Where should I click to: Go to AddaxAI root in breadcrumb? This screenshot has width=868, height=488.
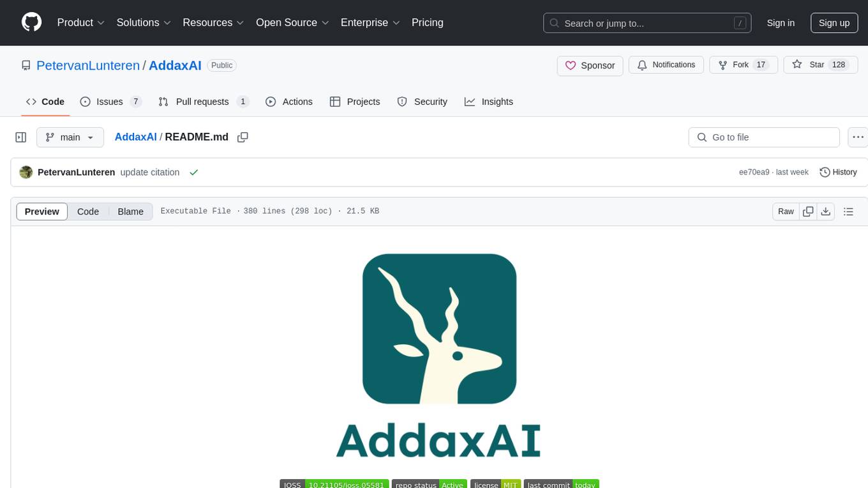pyautogui.click(x=135, y=137)
